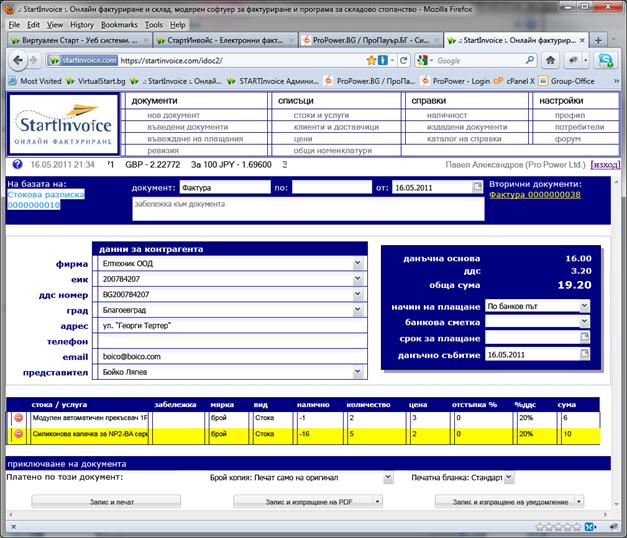Expand Запис и изпращане на уведомление arrow
This screenshot has height=538, width=627.
tap(579, 502)
